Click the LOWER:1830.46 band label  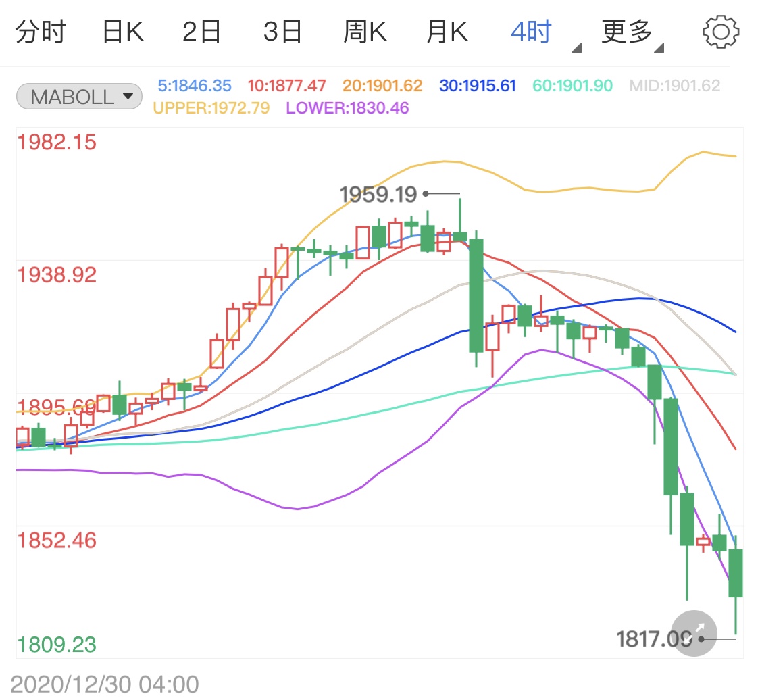347,107
